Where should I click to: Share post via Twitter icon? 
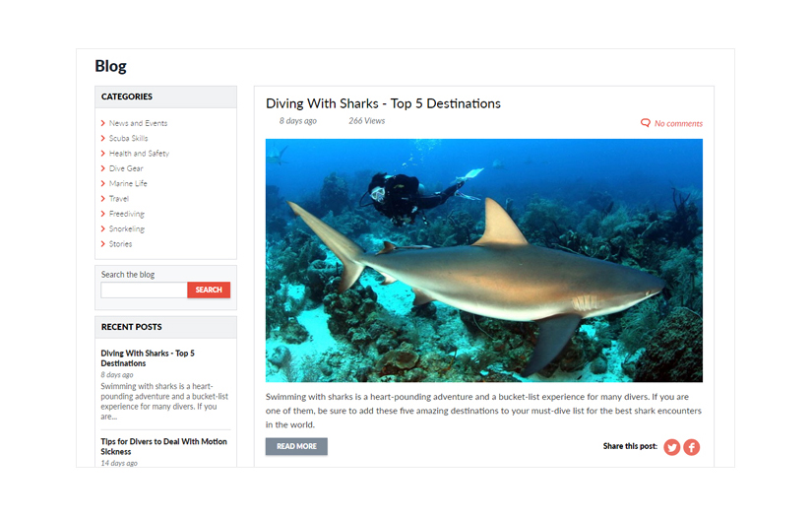(x=671, y=447)
